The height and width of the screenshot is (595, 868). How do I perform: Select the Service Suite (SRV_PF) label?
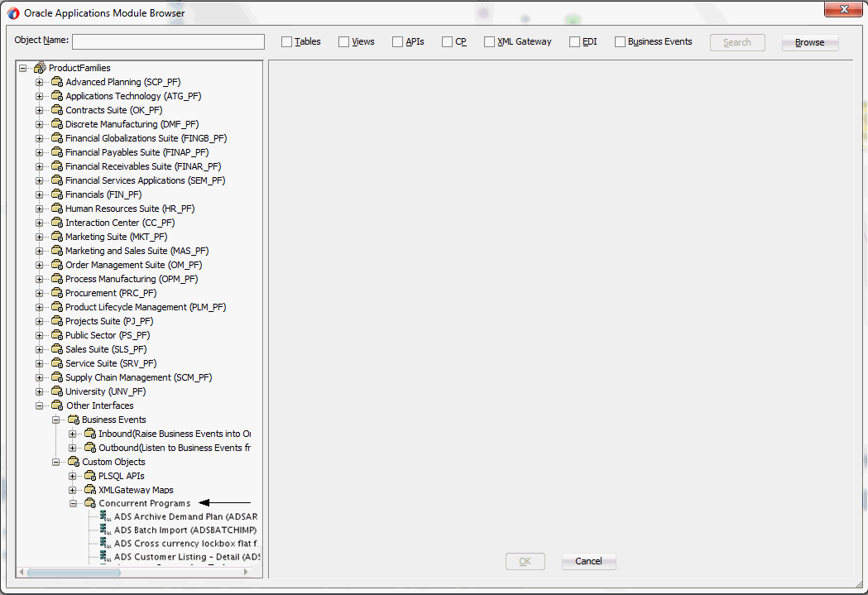[111, 363]
